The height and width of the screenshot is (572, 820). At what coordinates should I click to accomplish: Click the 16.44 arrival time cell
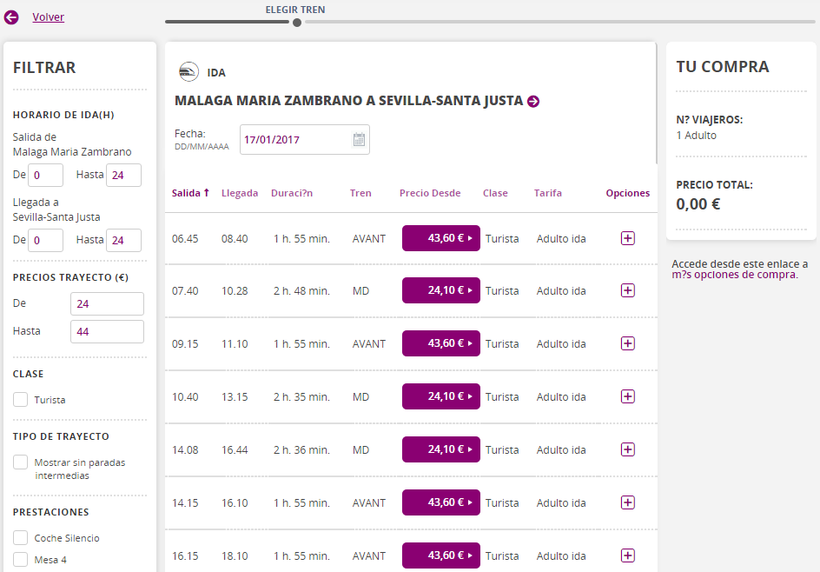234,450
